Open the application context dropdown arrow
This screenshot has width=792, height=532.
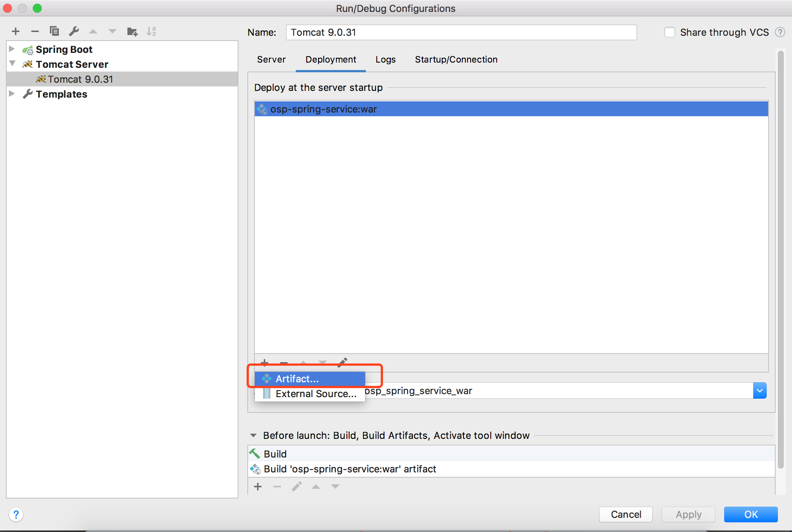tap(760, 390)
